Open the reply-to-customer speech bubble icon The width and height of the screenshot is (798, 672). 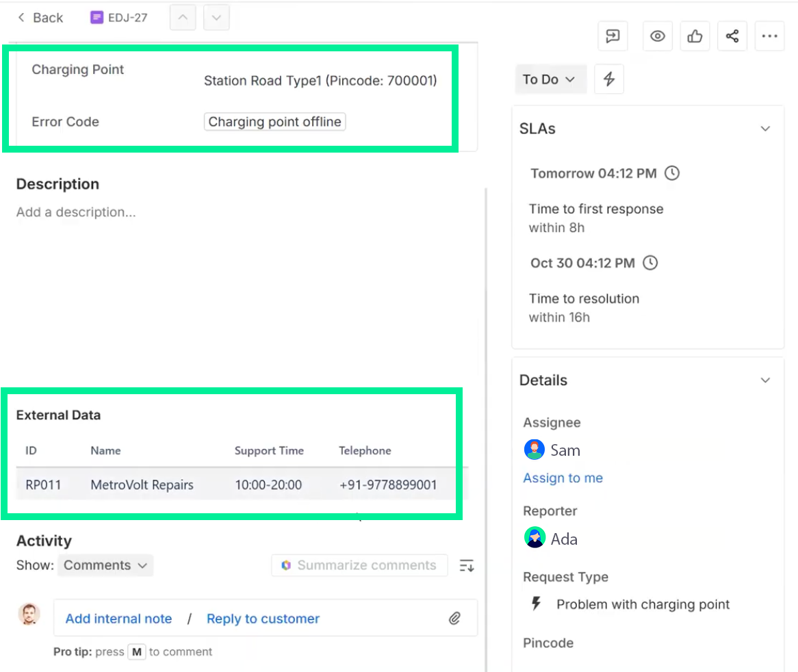click(x=613, y=36)
